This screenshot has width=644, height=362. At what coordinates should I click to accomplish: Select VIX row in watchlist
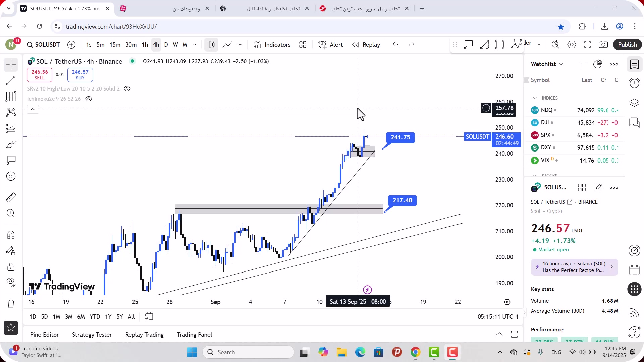pyautogui.click(x=574, y=160)
